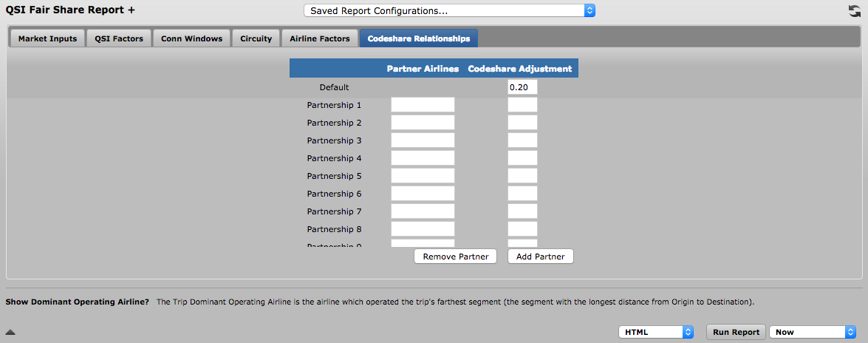Click the refresh icon at top right
The width and height of the screenshot is (868, 343).
click(855, 10)
